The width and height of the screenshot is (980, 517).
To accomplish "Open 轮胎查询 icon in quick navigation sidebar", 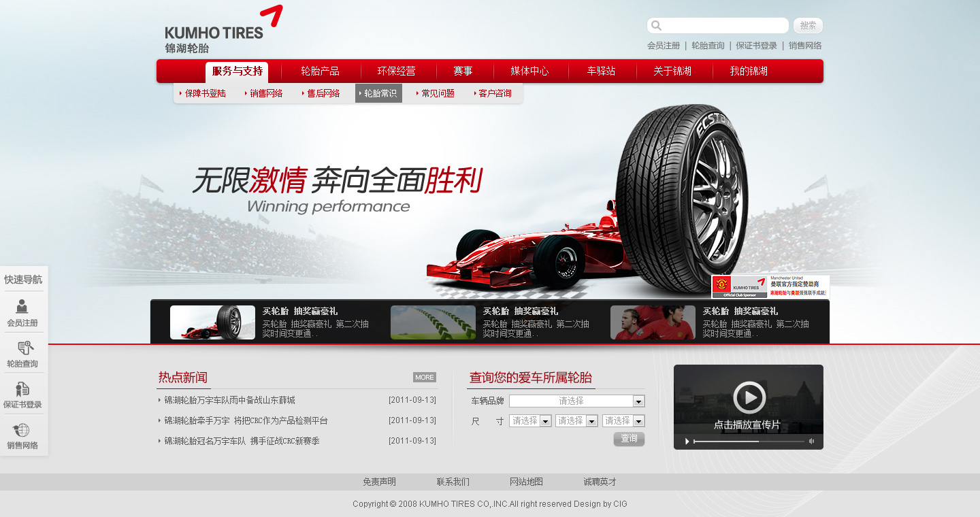I will click(x=24, y=348).
